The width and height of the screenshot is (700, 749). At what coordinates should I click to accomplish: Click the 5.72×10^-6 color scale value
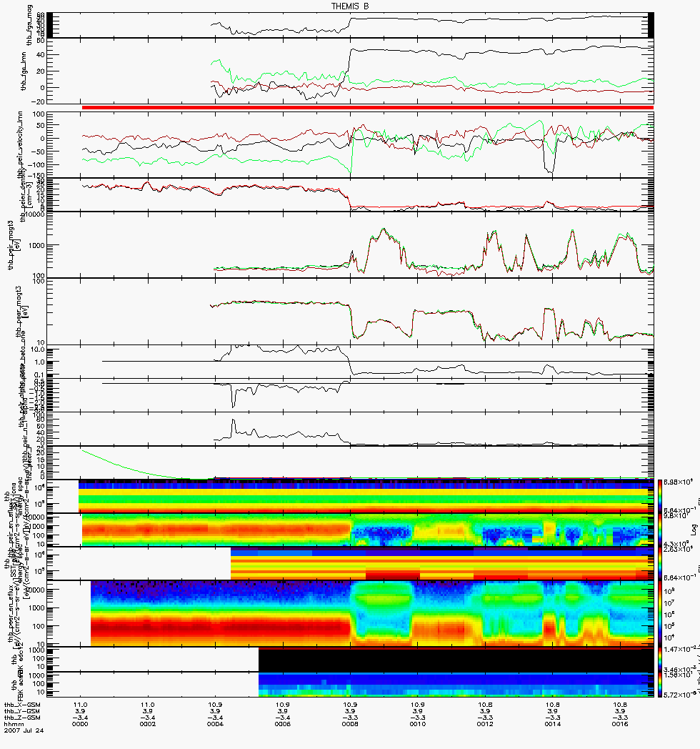pos(680,695)
